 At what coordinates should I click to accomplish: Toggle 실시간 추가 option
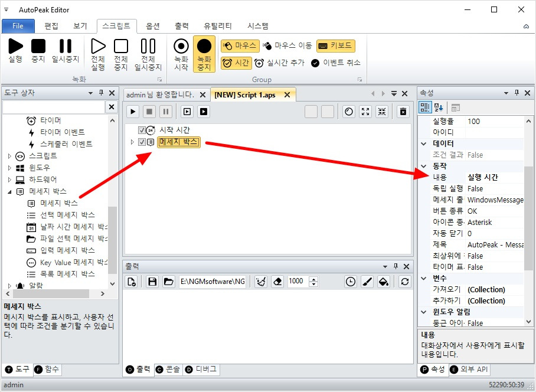[280, 63]
